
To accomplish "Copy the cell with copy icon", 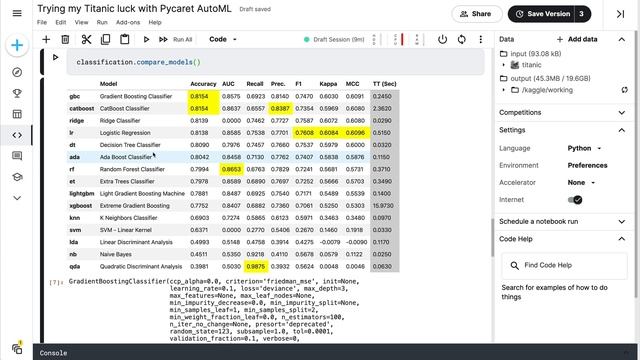I will tap(105, 39).
